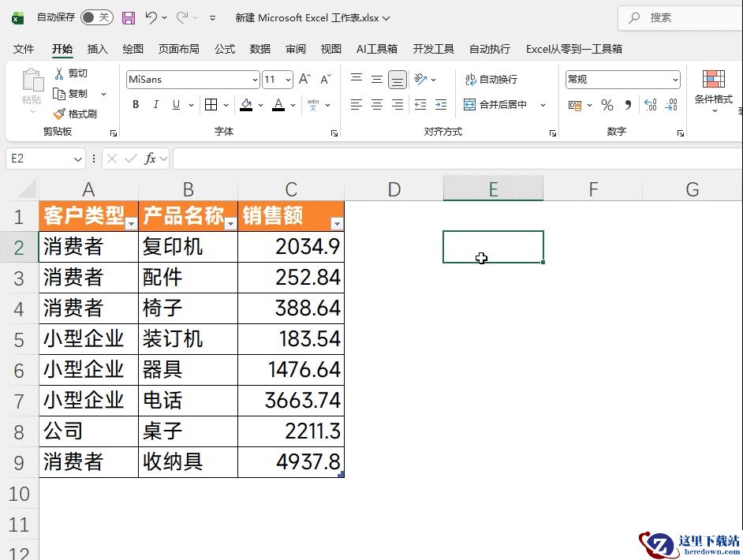Click the increase decimal places icon

[650, 105]
